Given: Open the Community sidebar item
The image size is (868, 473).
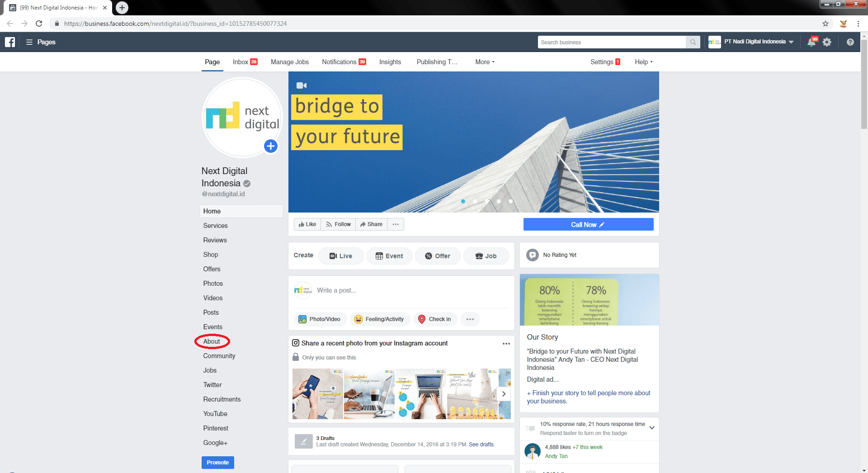Looking at the screenshot, I should click(x=219, y=356).
